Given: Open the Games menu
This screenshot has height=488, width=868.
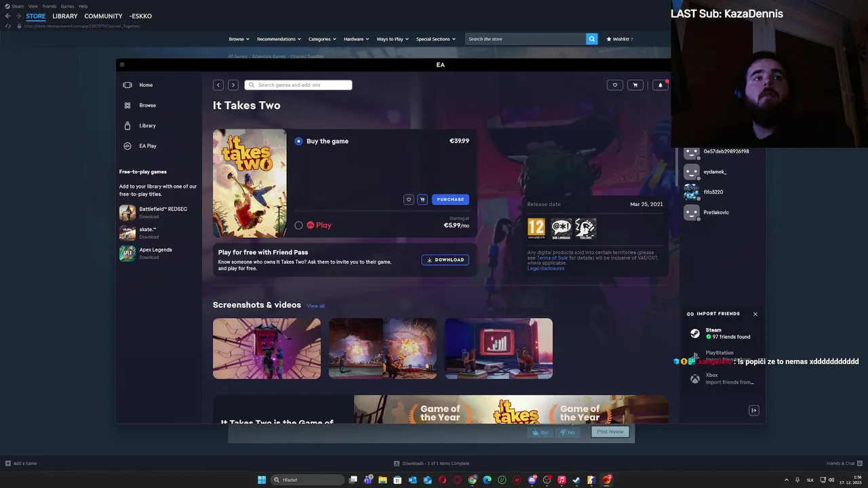Looking at the screenshot, I should tap(67, 6).
